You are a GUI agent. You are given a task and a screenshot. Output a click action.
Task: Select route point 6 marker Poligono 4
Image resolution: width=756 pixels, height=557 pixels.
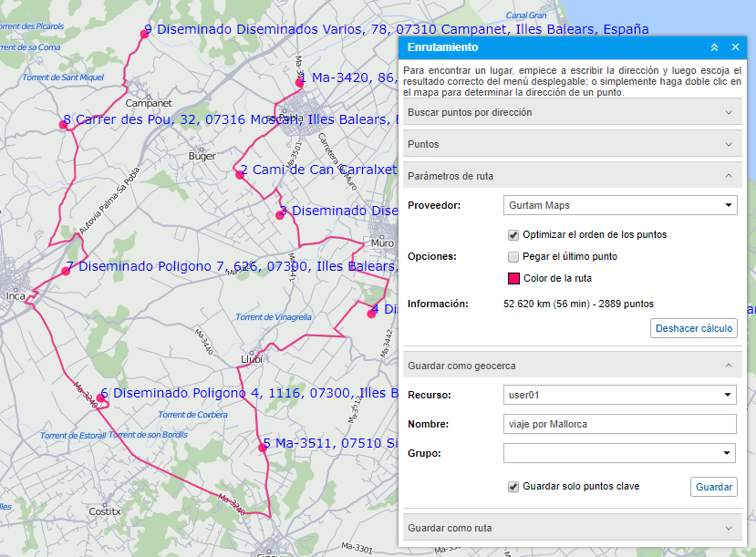pyautogui.click(x=100, y=398)
